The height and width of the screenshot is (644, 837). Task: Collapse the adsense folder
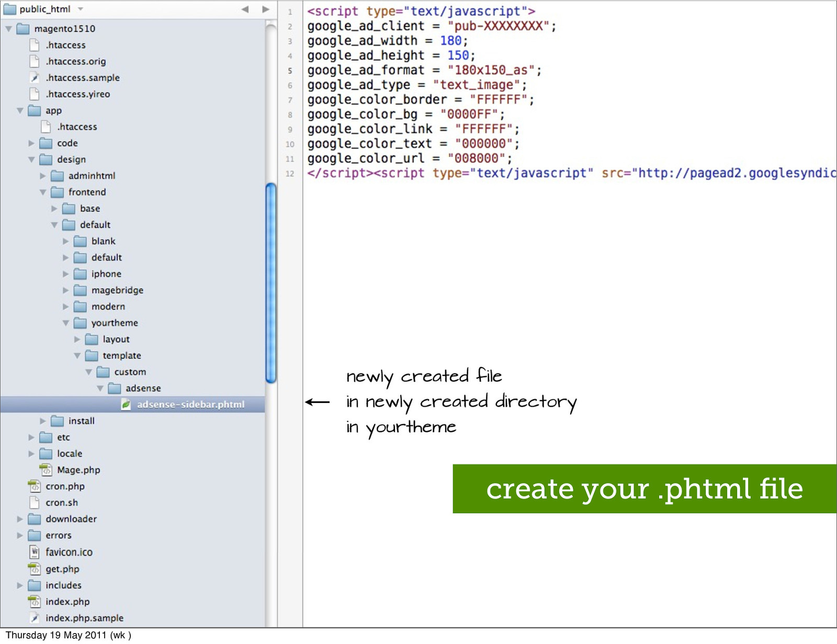coord(100,388)
